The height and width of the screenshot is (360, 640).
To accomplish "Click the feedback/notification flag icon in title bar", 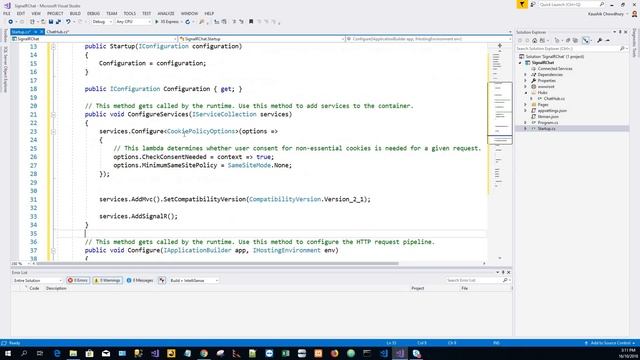I will pyautogui.click(x=522, y=4).
